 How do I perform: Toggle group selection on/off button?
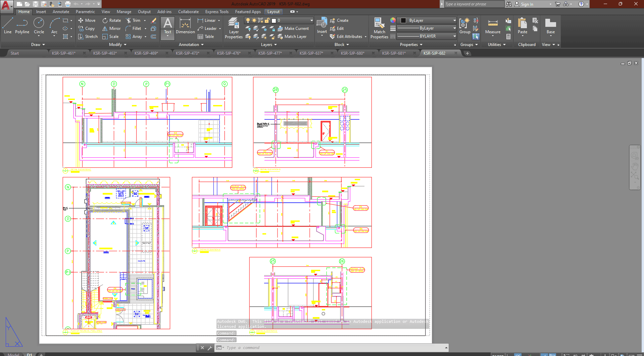[x=476, y=37]
